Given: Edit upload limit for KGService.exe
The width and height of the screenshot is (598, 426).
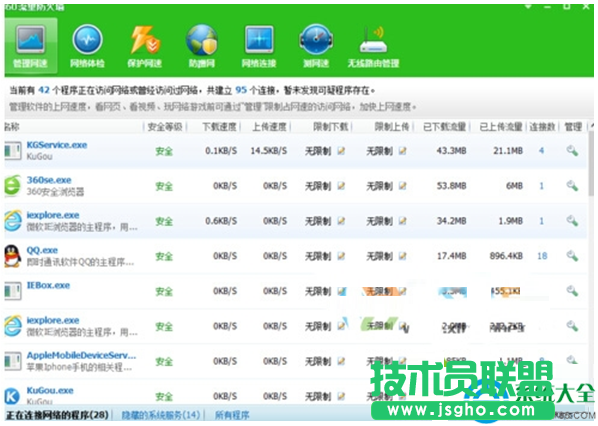Looking at the screenshot, I should (x=402, y=151).
